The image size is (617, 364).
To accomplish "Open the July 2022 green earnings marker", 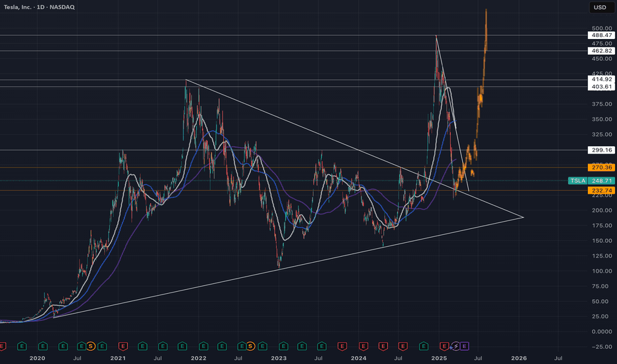I will coord(242,346).
